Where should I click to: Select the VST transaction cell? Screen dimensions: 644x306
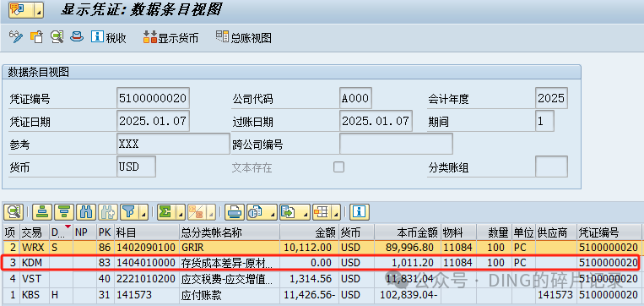click(x=34, y=279)
